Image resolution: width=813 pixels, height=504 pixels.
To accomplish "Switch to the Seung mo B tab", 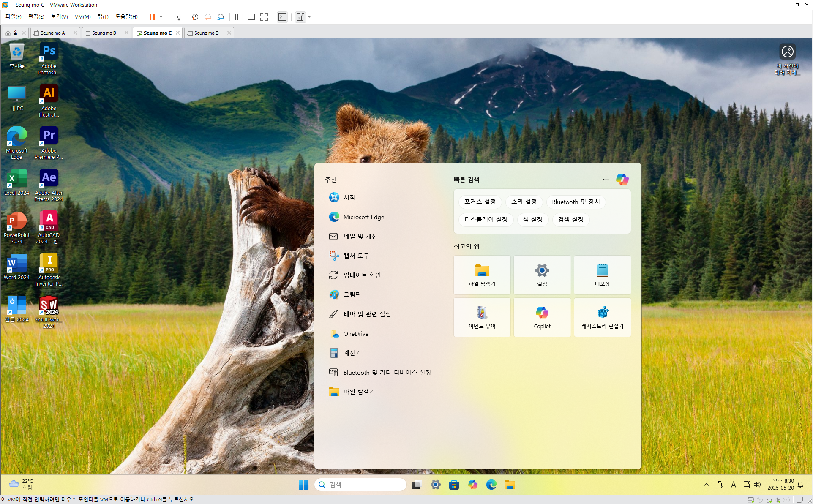I will pyautogui.click(x=104, y=33).
